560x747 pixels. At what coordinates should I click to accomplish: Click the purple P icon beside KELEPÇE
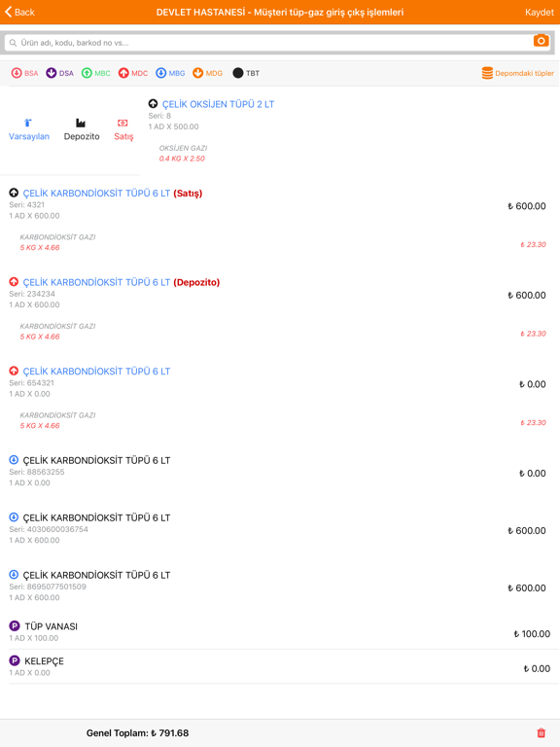tap(15, 660)
